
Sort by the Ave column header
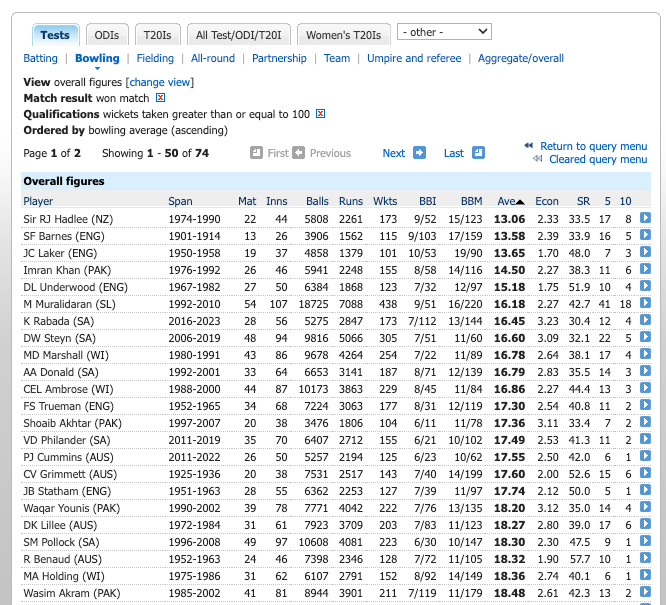pos(509,201)
